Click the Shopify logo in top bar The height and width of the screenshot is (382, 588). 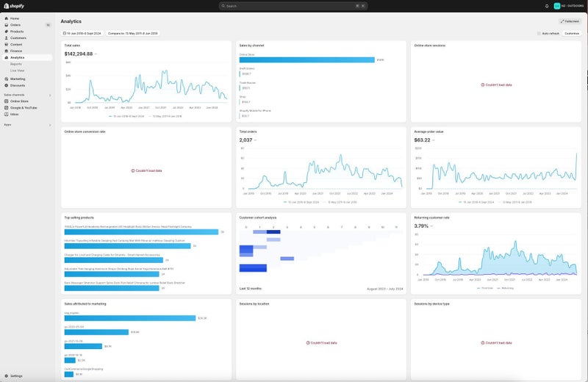click(13, 5)
